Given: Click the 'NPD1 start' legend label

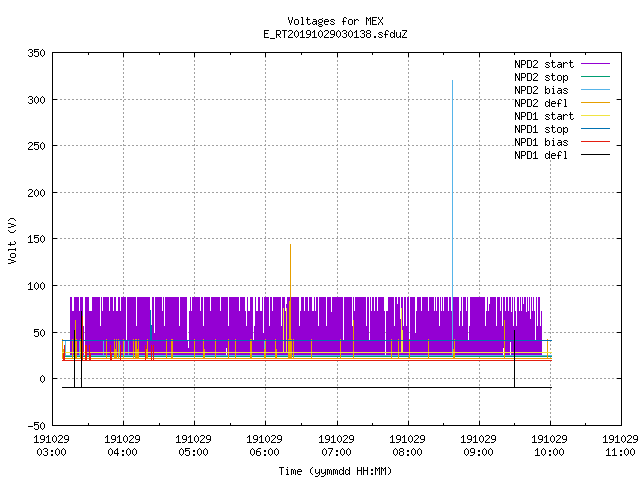Looking at the screenshot, I should pyautogui.click(x=544, y=116).
